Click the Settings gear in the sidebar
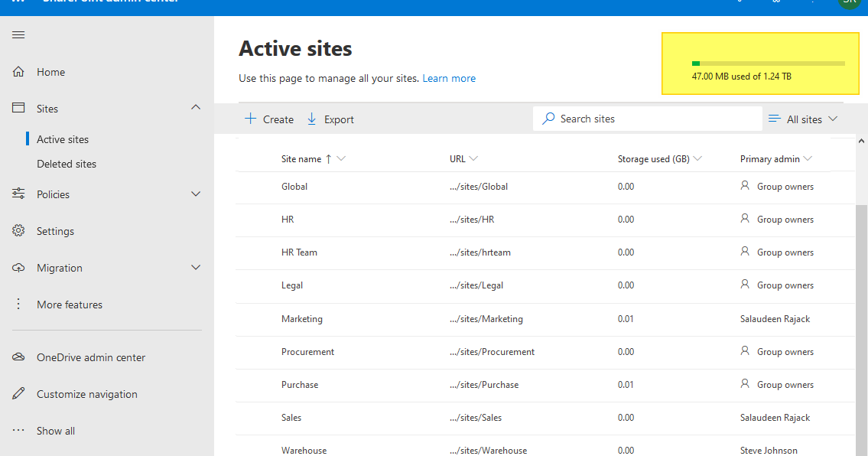 (x=18, y=230)
